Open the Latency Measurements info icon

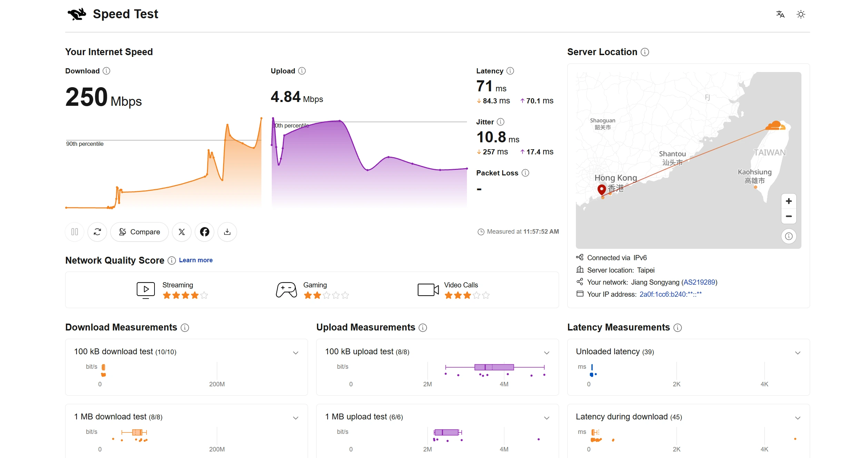[678, 328]
